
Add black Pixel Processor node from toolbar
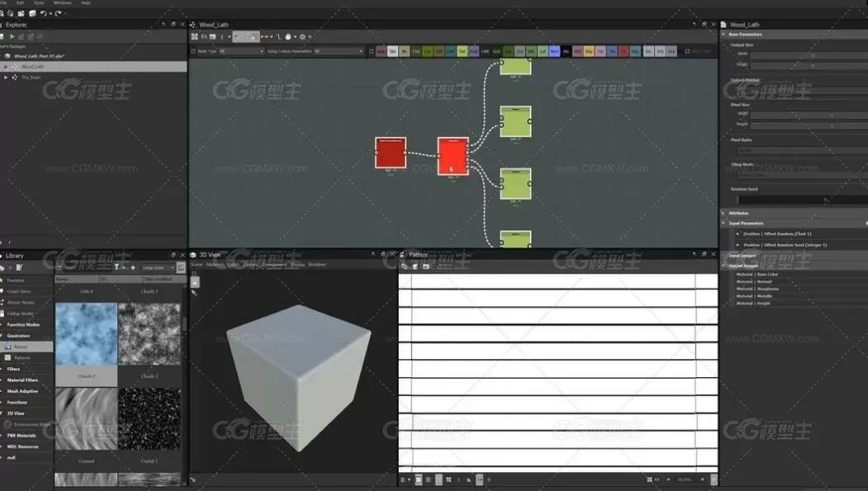click(x=567, y=51)
